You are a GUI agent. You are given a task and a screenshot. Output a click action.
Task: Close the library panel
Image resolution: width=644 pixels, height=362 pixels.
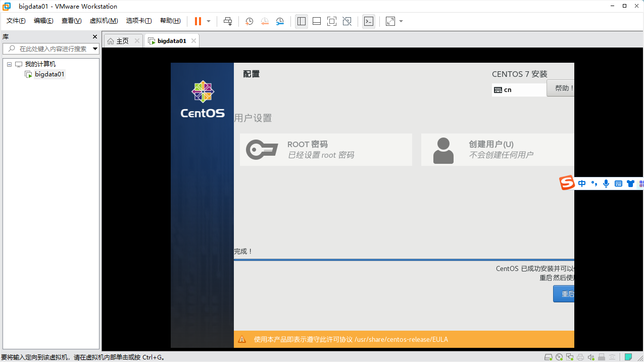[x=95, y=37]
